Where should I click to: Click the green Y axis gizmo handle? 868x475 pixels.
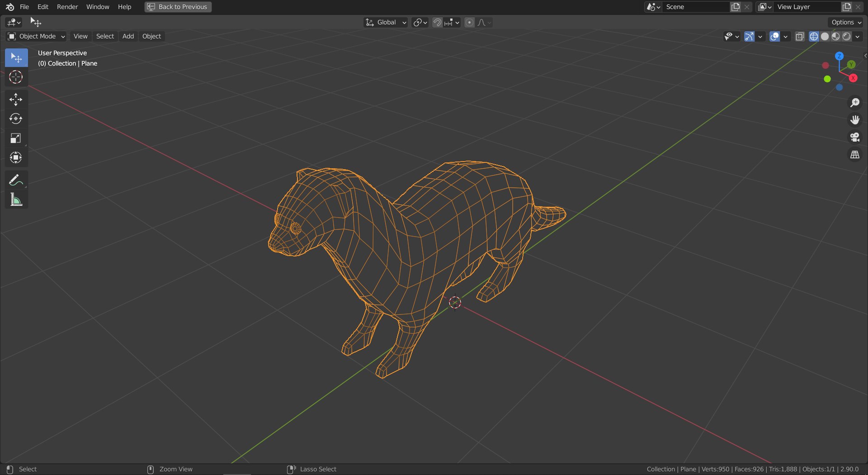pyautogui.click(x=851, y=65)
